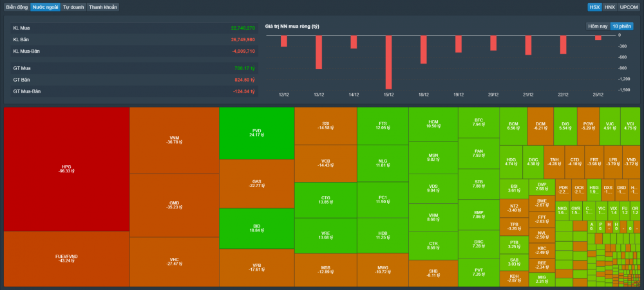The width and height of the screenshot is (644, 290).
Task: Click the VDS treemap tile
Action: (433, 188)
